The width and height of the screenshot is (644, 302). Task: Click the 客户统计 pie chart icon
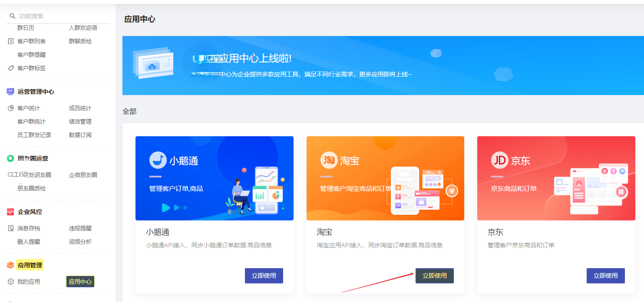tap(11, 108)
